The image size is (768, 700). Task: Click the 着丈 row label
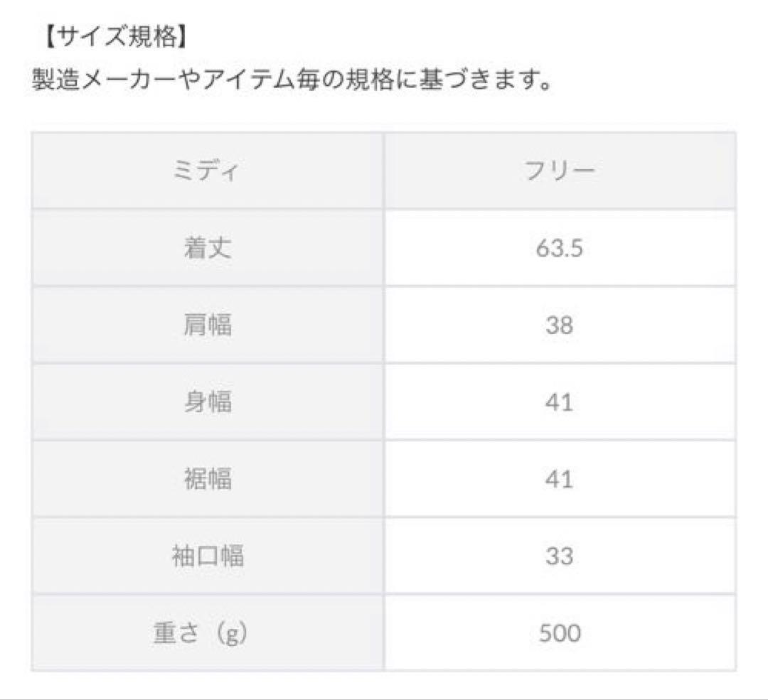point(207,249)
